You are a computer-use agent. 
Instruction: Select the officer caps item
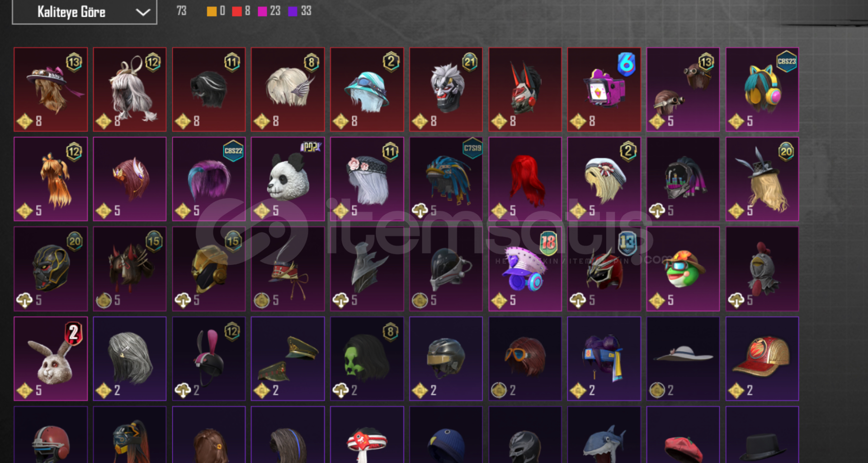(288, 359)
